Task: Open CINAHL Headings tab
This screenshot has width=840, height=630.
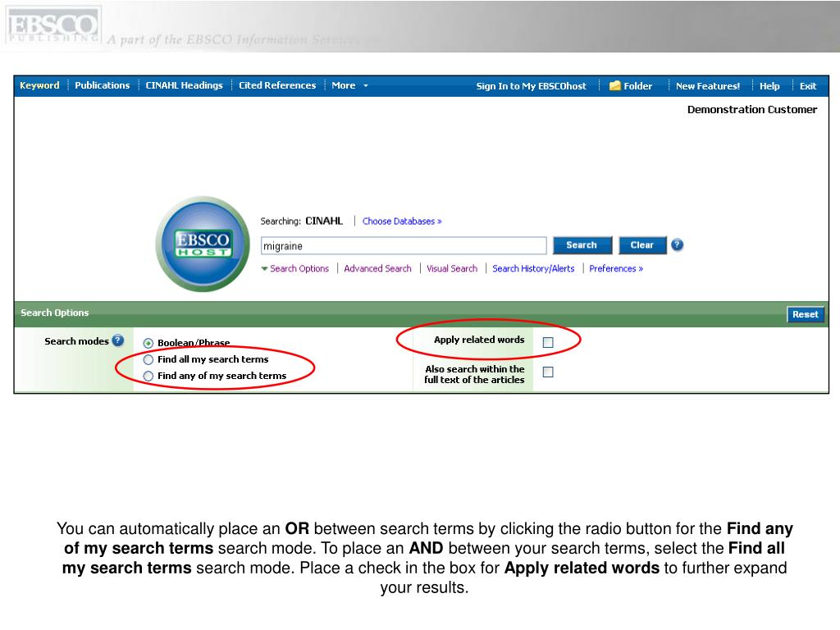Action: point(185,85)
